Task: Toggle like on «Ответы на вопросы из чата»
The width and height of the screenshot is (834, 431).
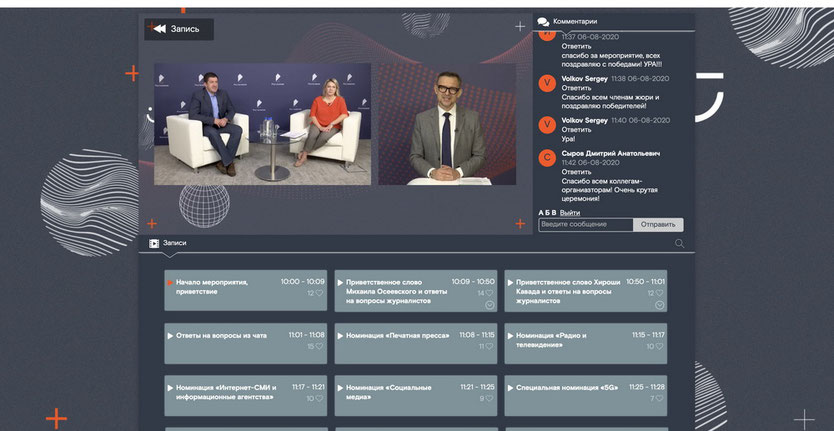Action: (x=320, y=347)
